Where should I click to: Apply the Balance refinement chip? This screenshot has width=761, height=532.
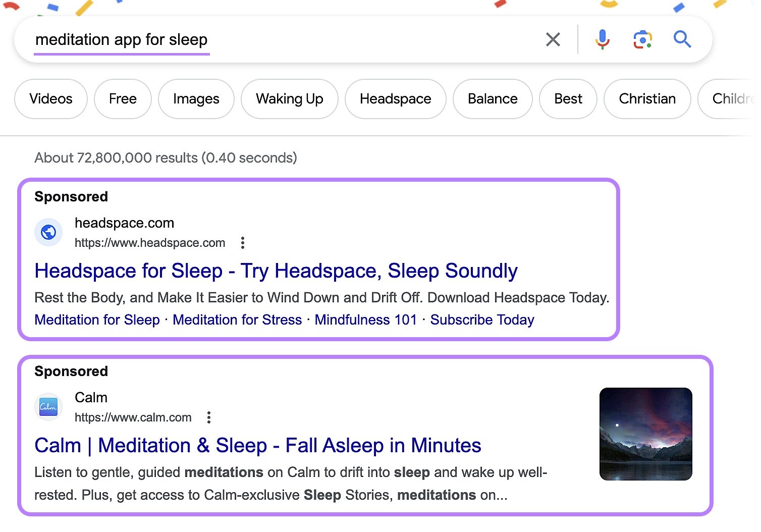point(492,99)
